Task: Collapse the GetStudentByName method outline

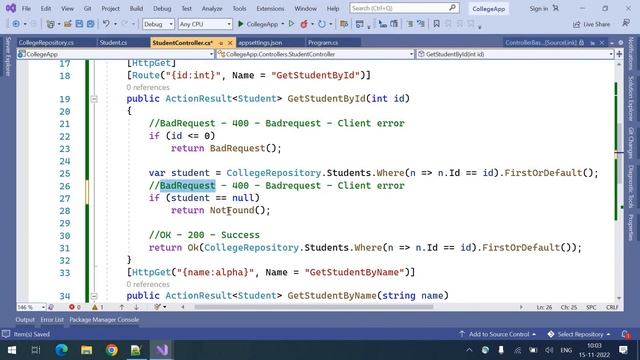Action: (x=94, y=296)
